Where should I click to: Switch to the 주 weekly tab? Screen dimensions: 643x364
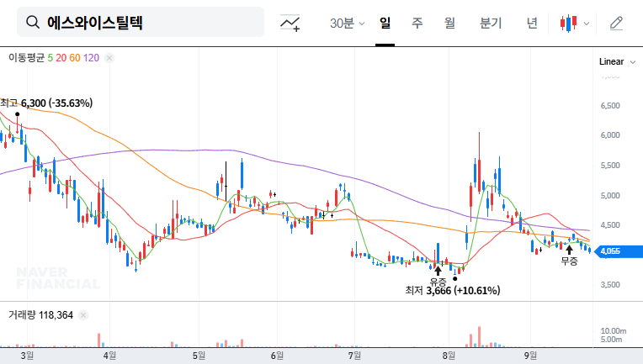417,23
